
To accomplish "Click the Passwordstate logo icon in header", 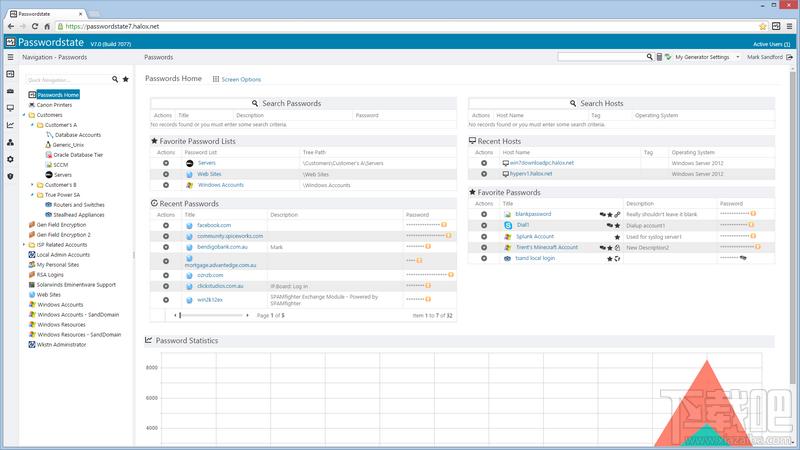I will tap(11, 42).
